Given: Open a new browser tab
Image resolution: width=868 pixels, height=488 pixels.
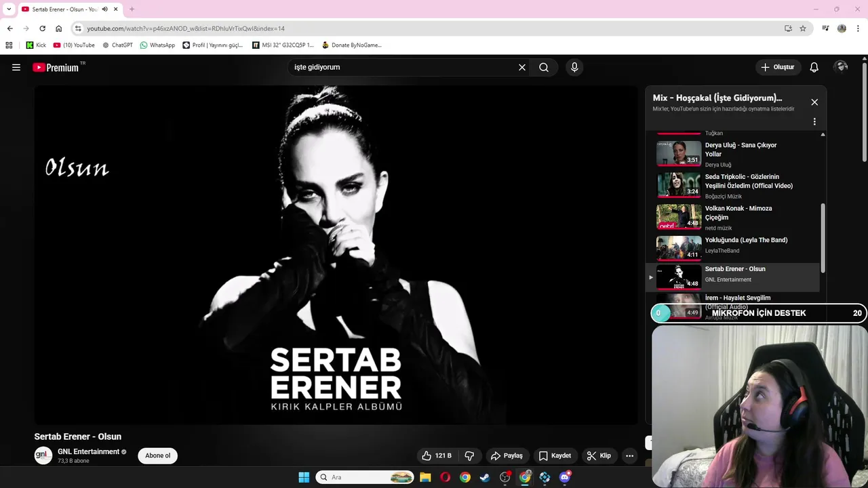Looking at the screenshot, I should tap(132, 9).
